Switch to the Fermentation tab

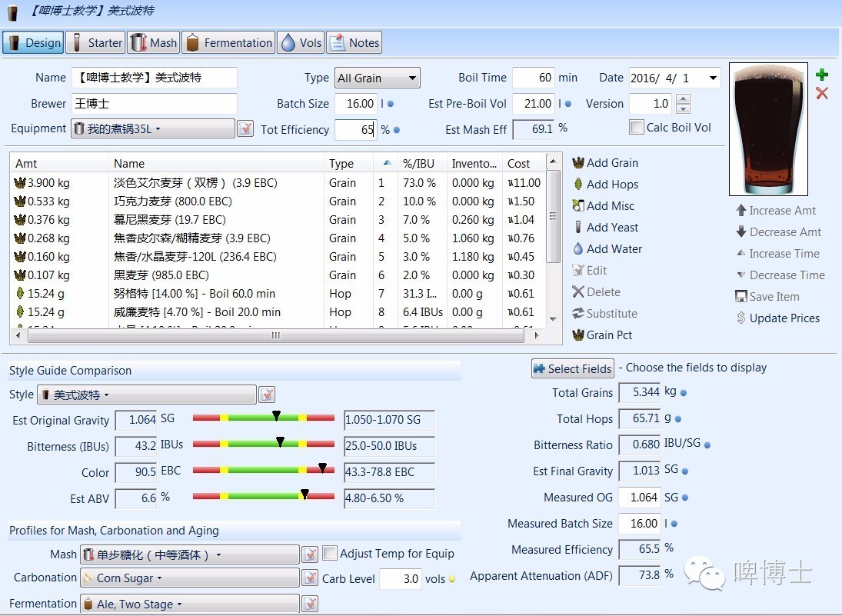point(228,43)
